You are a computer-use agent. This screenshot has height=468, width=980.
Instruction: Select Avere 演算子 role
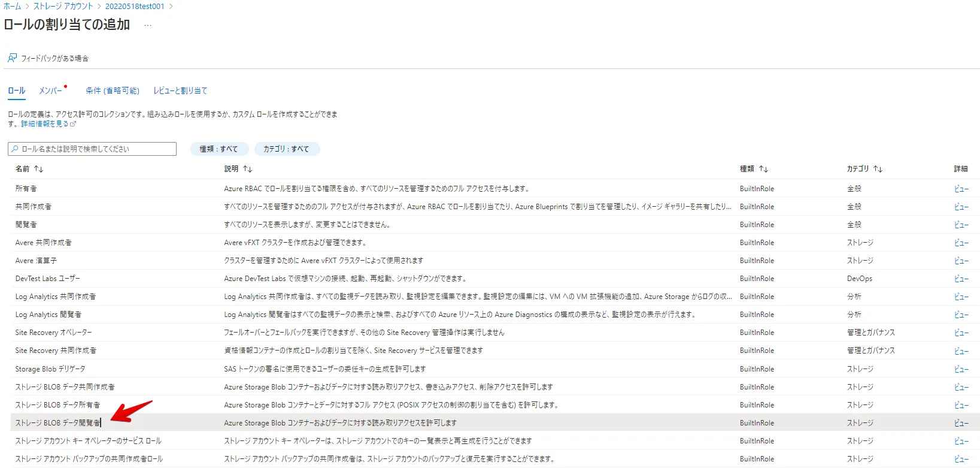tap(495, 260)
